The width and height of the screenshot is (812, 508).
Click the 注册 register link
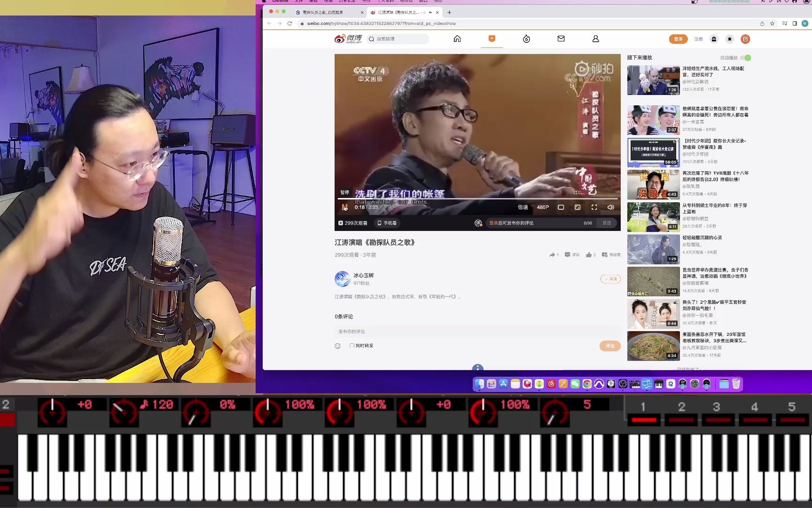[699, 39]
